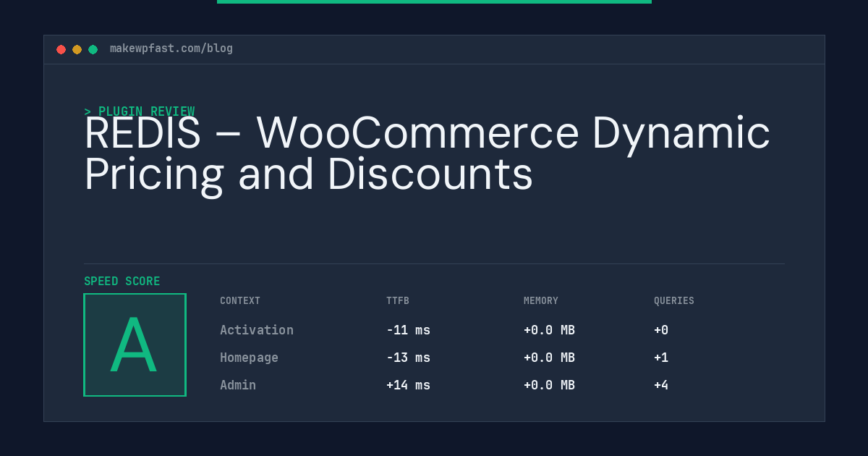Click Admin memory value +0.0 MB
Screen dimensions: 868x456
pyautogui.click(x=549, y=385)
